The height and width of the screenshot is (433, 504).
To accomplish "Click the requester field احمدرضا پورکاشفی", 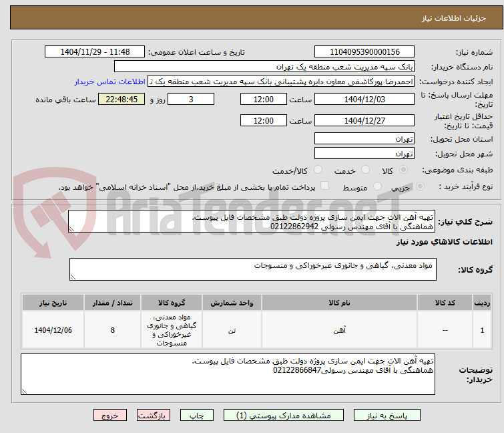I will click(281, 82).
